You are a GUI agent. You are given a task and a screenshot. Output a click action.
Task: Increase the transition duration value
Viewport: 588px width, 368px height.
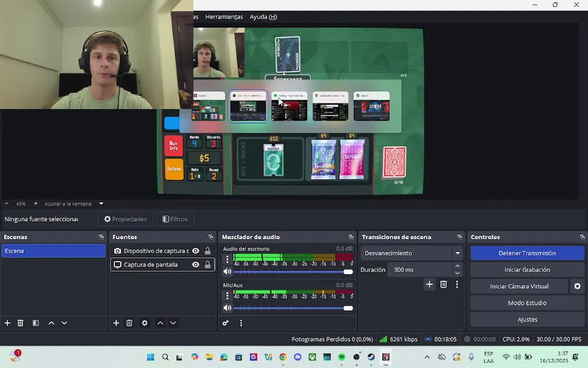click(457, 266)
